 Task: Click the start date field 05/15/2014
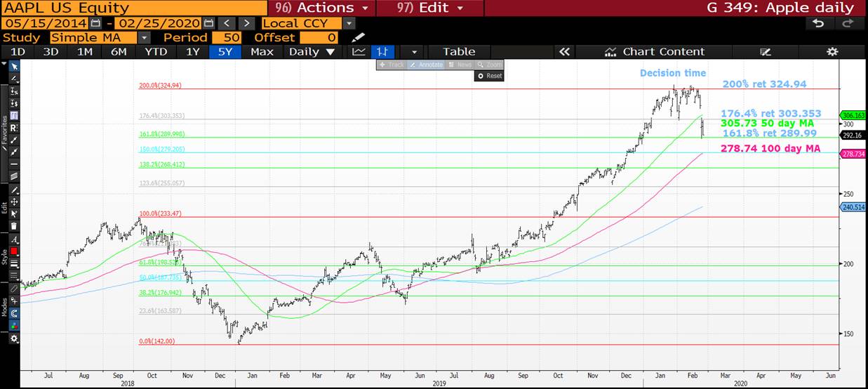pos(45,23)
